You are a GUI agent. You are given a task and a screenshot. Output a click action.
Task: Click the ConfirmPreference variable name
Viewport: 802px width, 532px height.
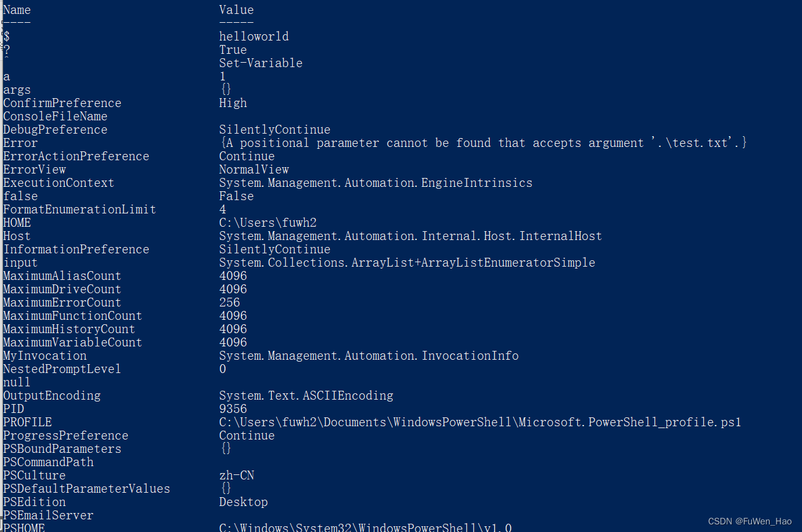pyautogui.click(x=62, y=103)
